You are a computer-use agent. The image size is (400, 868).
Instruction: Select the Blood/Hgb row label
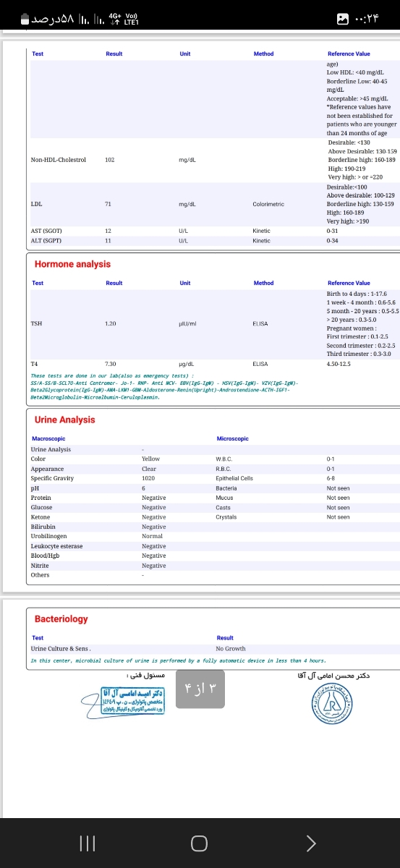45,556
